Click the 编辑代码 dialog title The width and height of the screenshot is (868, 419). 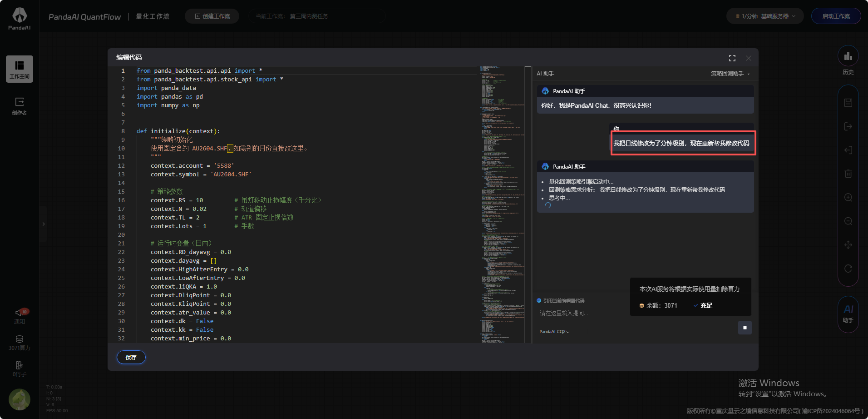click(x=129, y=57)
